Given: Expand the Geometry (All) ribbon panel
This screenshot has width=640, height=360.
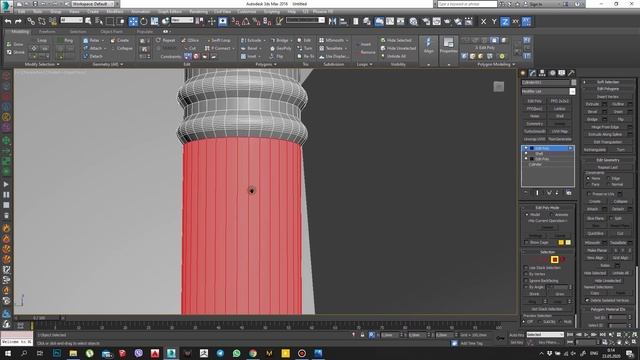Looking at the screenshot, I should click(108, 64).
